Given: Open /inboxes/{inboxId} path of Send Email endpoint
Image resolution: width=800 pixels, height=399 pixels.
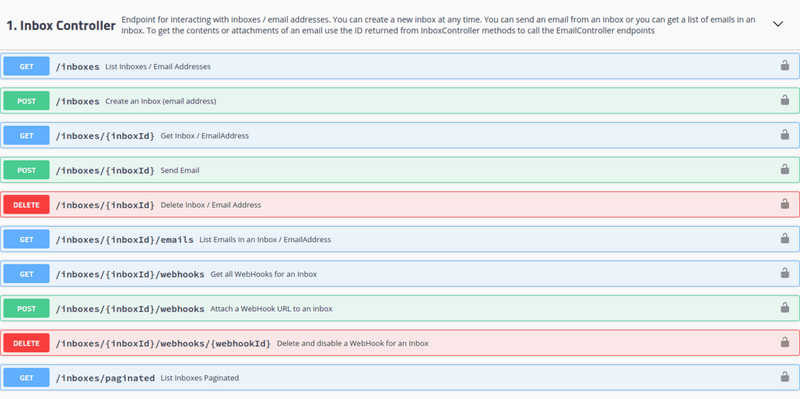Looking at the screenshot, I should (105, 170).
